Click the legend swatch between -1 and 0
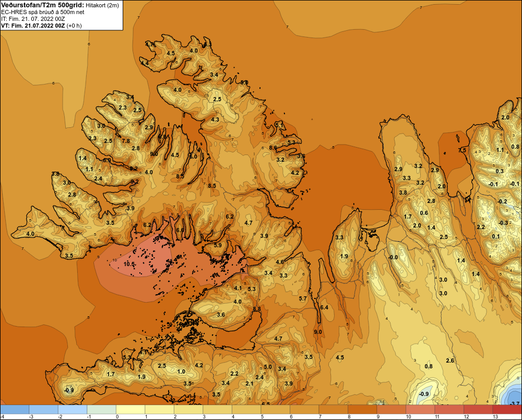 click(102, 410)
